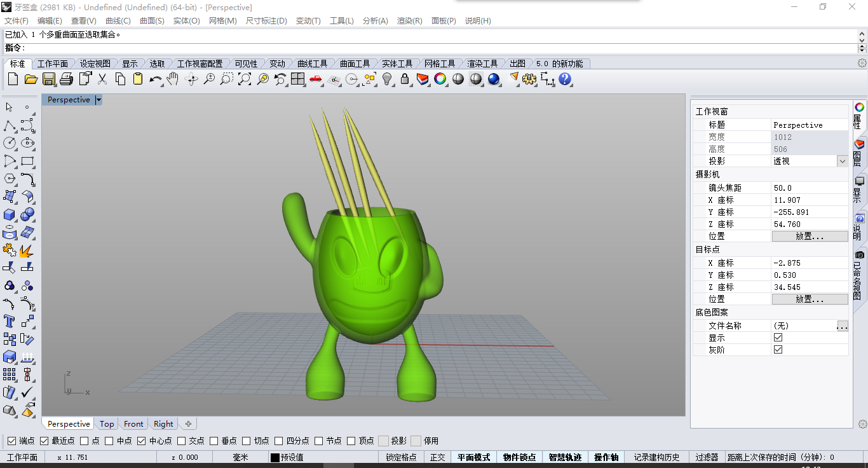This screenshot has width=868, height=468.
Task: Open the 曲面(S) menu
Action: point(152,21)
